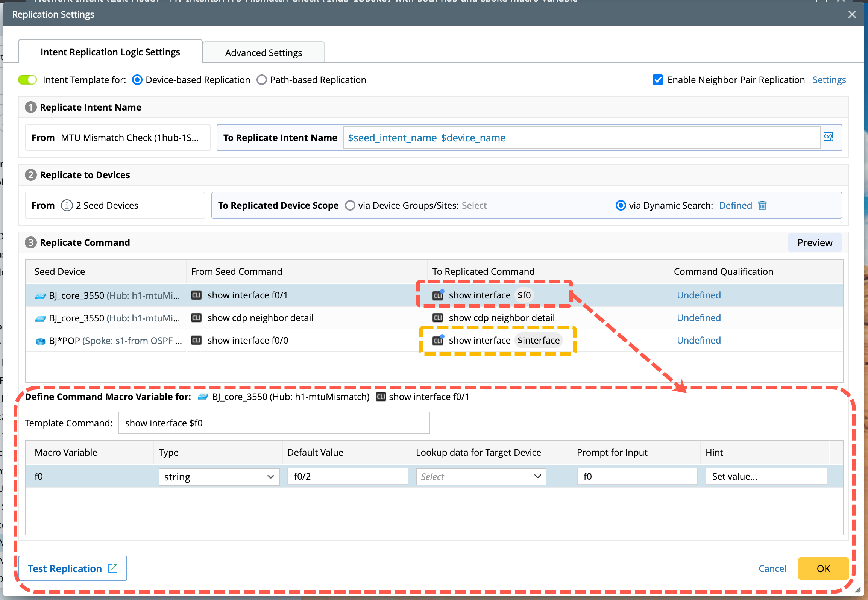868x600 pixels.
Task: Click the external link icon on Test Replication
Action: 113,568
